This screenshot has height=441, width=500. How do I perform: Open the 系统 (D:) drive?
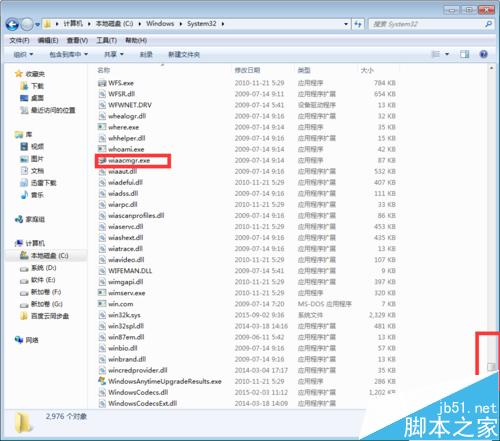44,268
